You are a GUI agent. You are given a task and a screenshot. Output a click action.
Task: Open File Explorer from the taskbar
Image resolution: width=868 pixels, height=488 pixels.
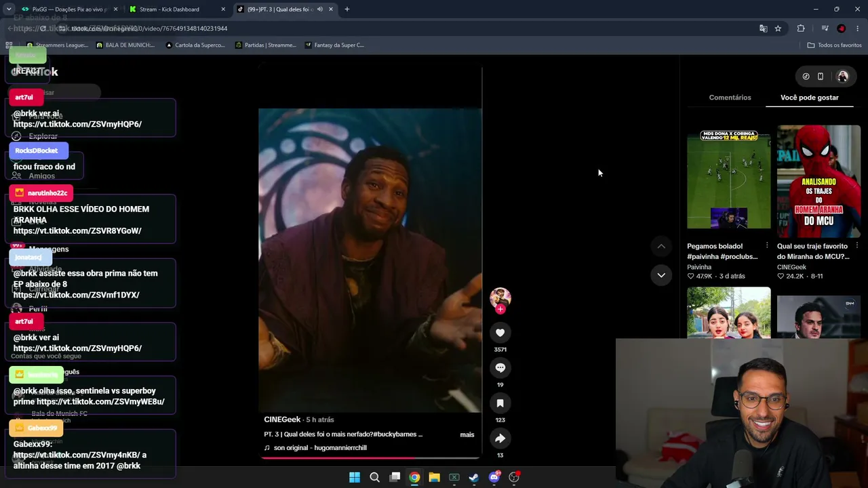coord(434,477)
